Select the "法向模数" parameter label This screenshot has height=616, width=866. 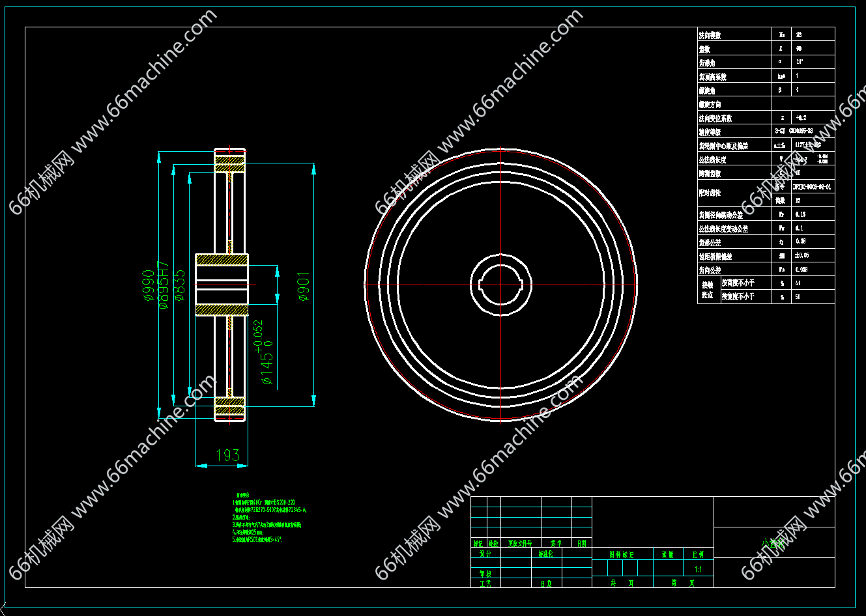[710, 35]
